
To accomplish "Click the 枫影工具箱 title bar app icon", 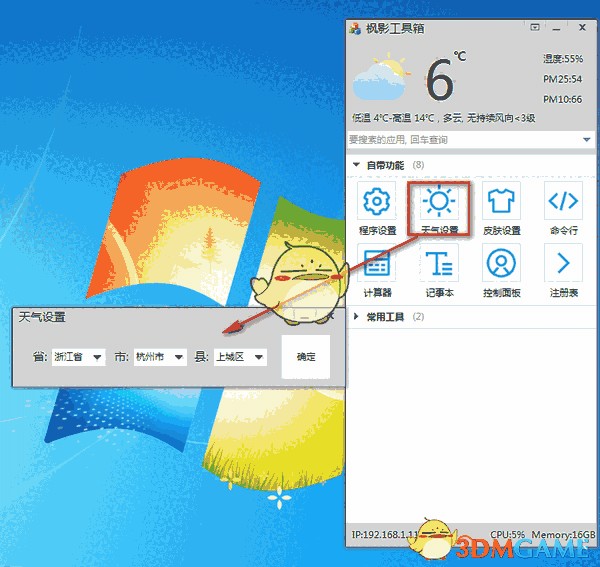I will 355,29.
